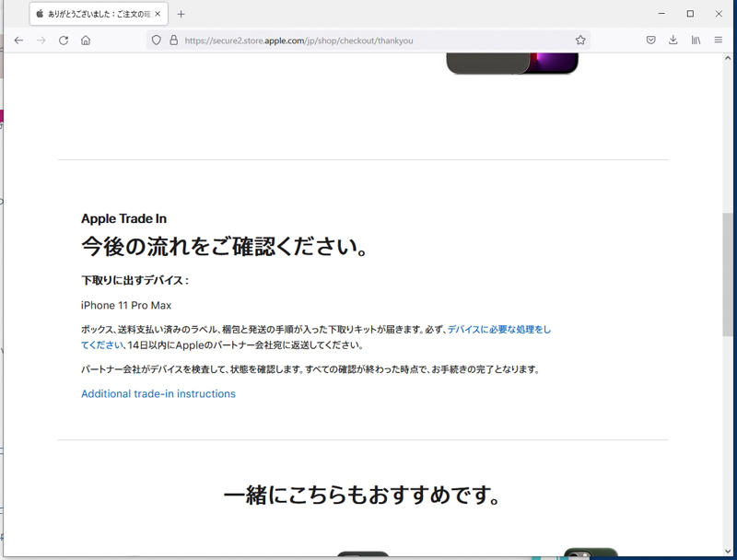Expand Additional trade-in instructions
The width and height of the screenshot is (737, 560).
tap(158, 393)
